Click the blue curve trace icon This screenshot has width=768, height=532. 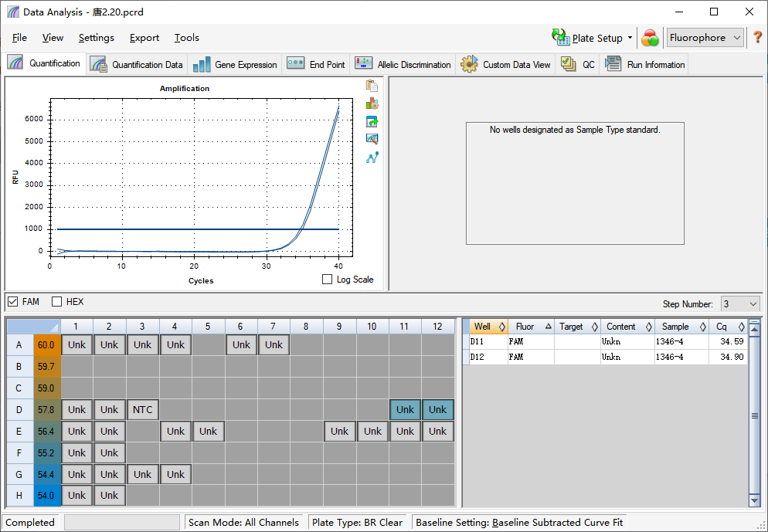click(x=372, y=158)
